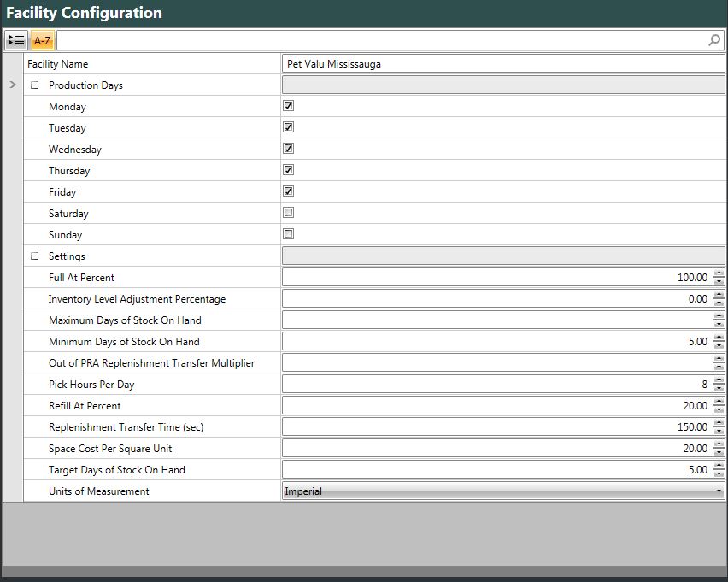
Task: Click the row indicator arrow beside Production Days
Action: tap(13, 85)
